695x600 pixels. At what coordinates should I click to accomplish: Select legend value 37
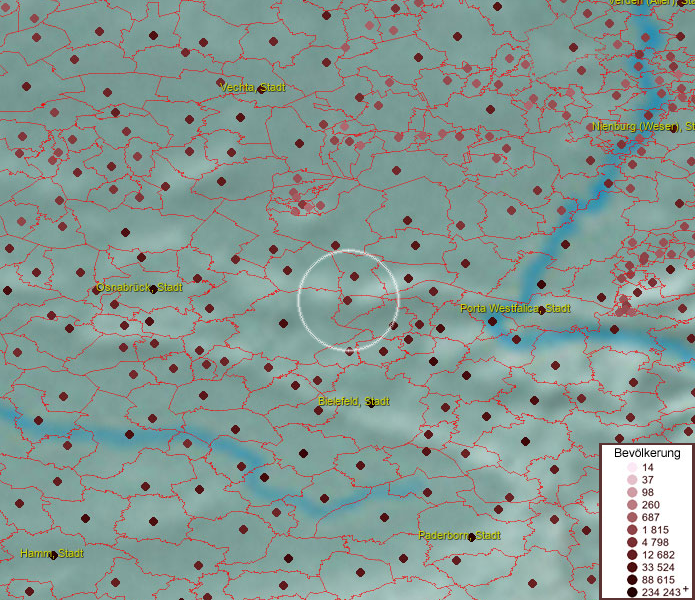648,480
